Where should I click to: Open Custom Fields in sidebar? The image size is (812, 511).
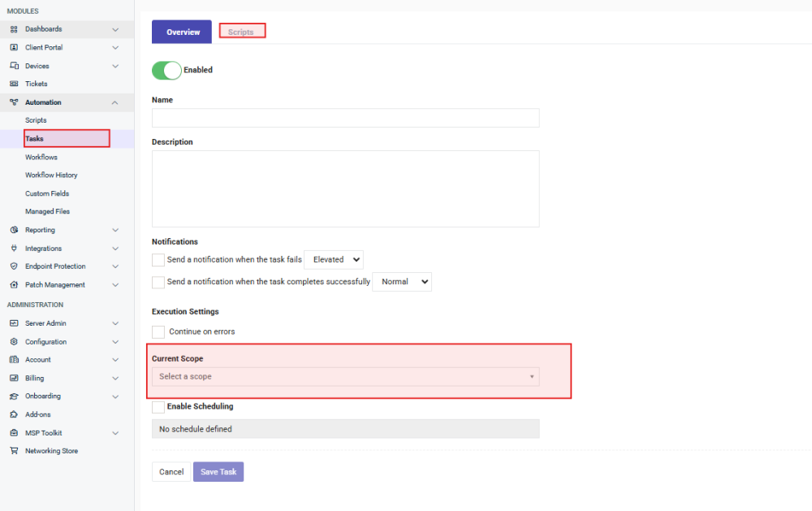(x=47, y=193)
